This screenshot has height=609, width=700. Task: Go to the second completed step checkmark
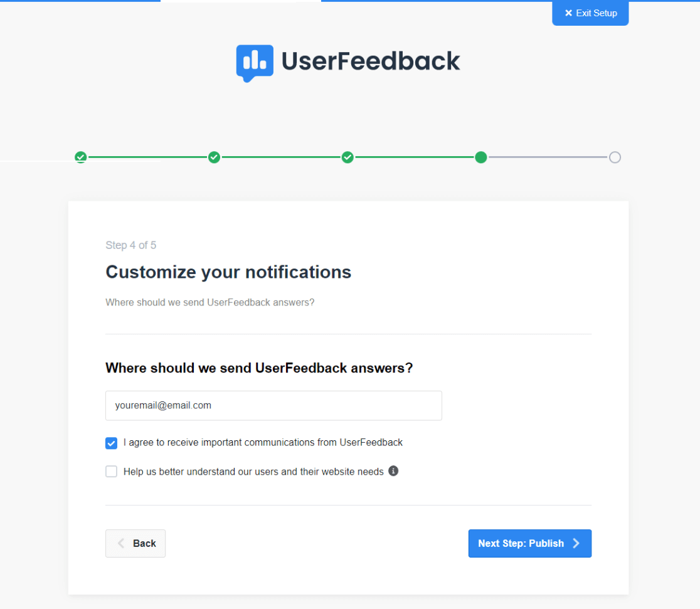click(x=214, y=157)
